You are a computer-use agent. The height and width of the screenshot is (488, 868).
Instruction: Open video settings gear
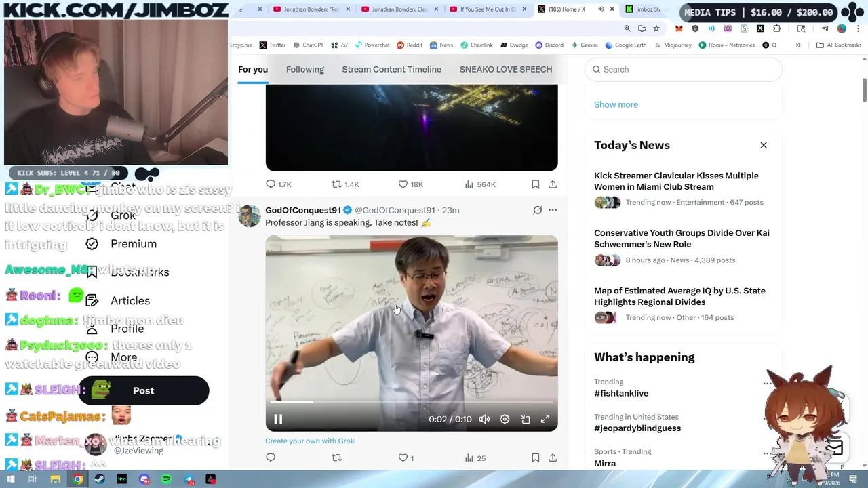click(x=505, y=420)
